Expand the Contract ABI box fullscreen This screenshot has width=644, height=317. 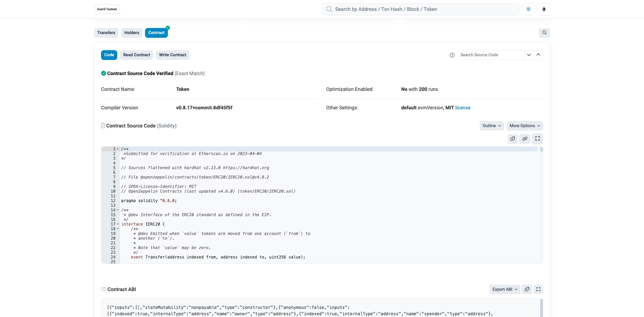[538, 289]
